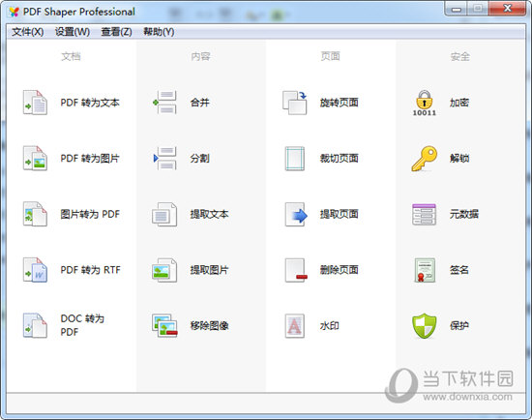Click the 安全 column heading

tap(460, 56)
